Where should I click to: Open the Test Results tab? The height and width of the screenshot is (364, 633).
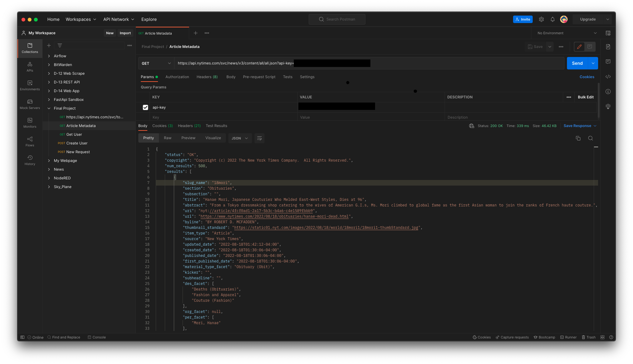pyautogui.click(x=217, y=126)
